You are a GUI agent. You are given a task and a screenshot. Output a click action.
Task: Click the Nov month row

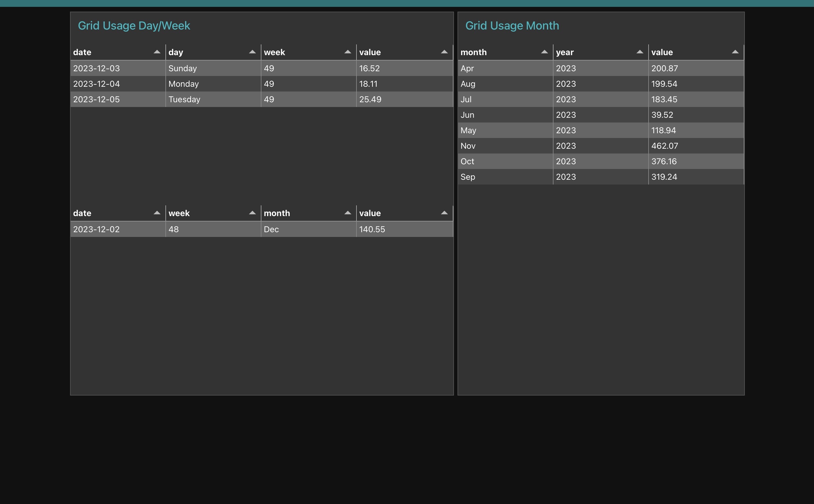(x=601, y=146)
